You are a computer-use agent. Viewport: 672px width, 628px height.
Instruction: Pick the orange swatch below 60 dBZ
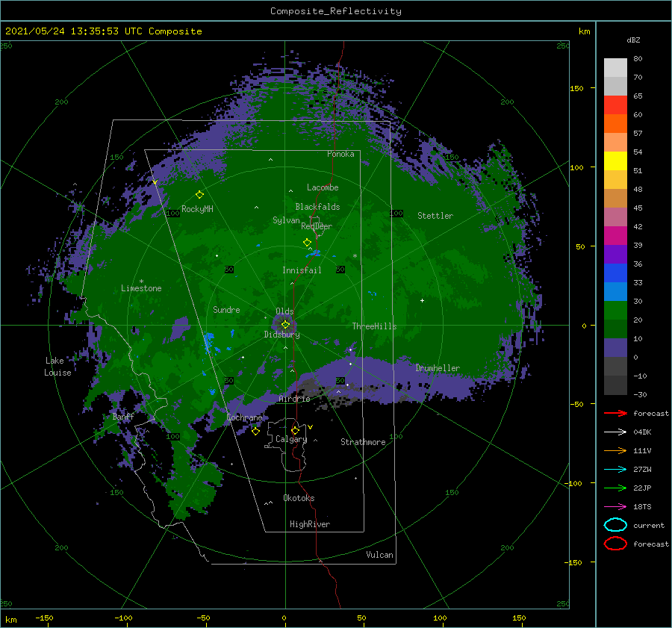[615, 123]
